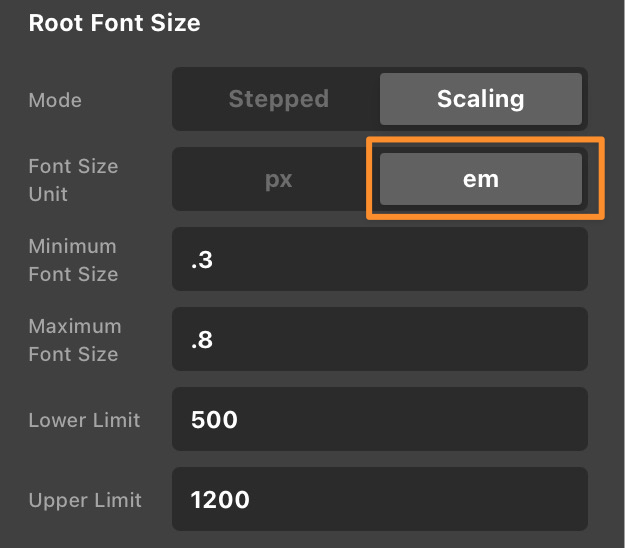
Task: Choose the em font size unit
Action: pos(481,179)
